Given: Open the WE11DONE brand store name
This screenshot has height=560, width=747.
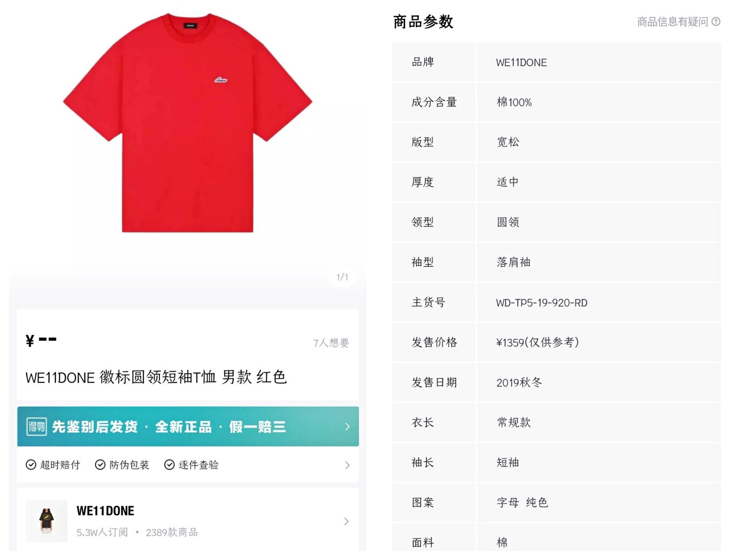Looking at the screenshot, I should point(105,511).
